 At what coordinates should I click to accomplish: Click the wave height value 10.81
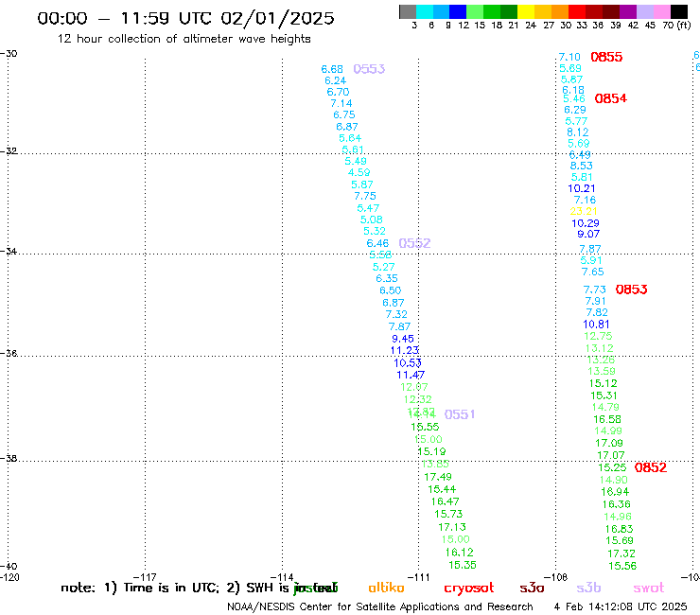[x=596, y=325]
